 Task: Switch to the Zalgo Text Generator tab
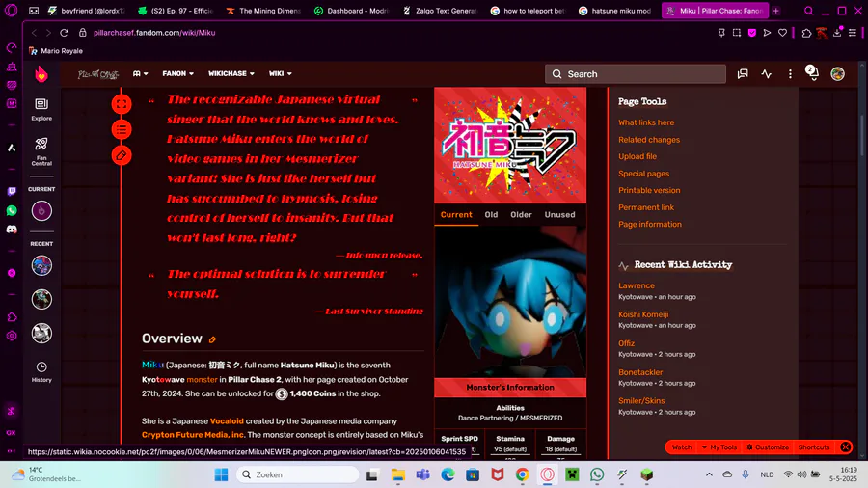click(440, 11)
